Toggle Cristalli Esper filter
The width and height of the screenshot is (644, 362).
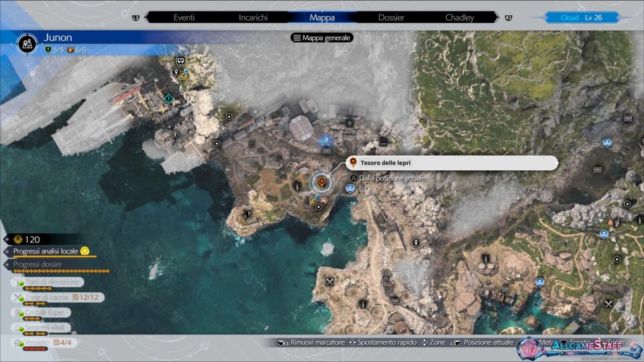(x=41, y=313)
